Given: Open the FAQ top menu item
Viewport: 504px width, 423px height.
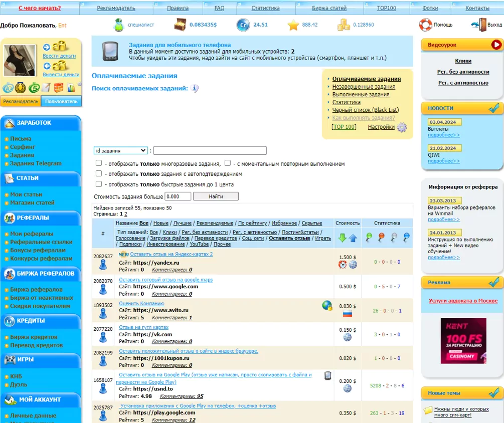Looking at the screenshot, I should (x=219, y=8).
